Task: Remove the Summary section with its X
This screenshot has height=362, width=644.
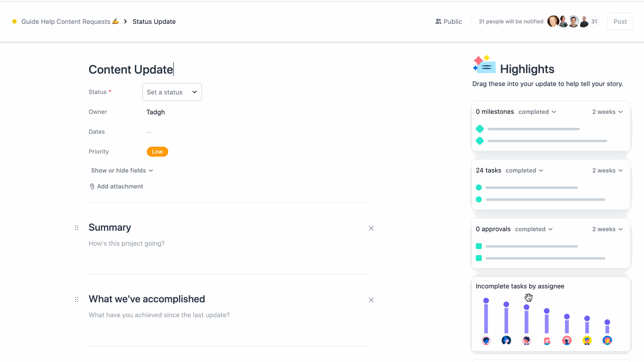Action: click(371, 228)
